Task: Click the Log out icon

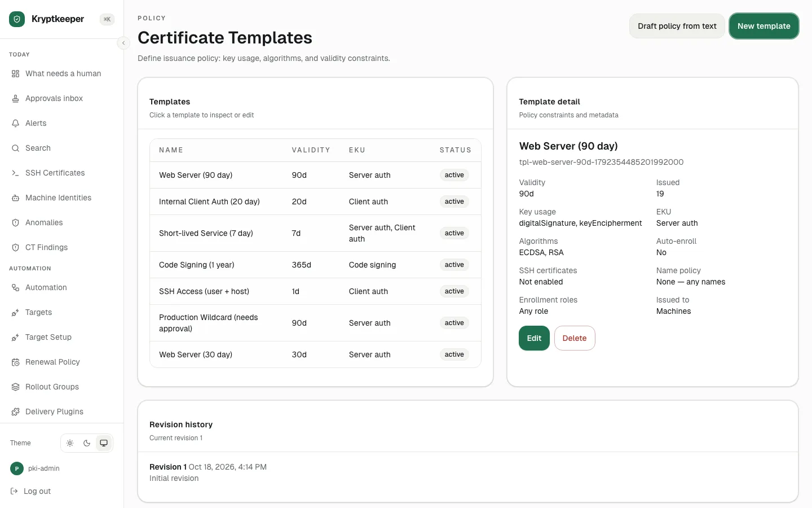Action: coord(15,492)
